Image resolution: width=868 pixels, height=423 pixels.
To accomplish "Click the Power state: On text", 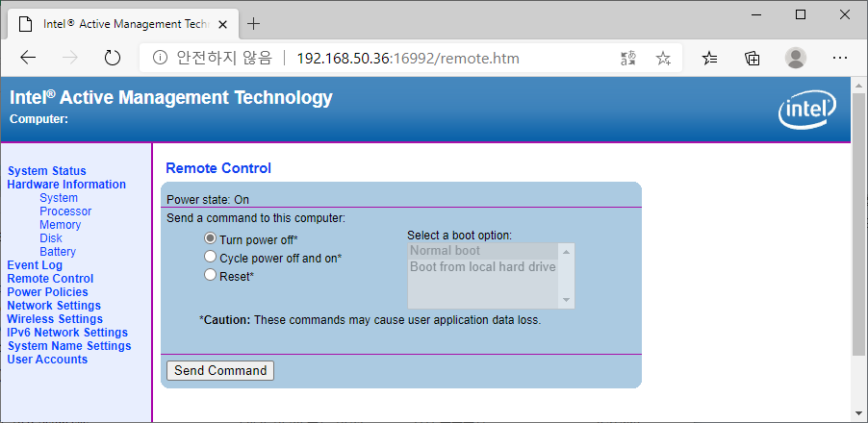I will point(208,200).
